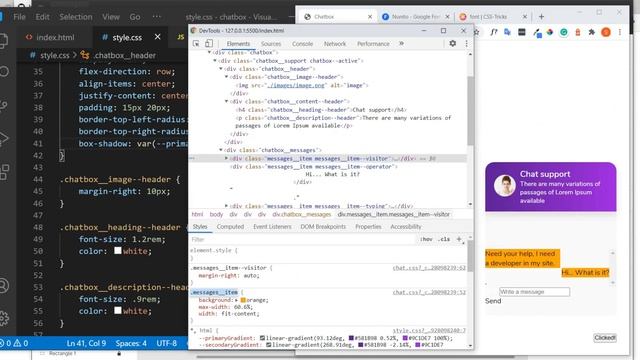Open Run and Debug in VS Code activity bar
Viewport: 640px width, 360px height.
pyautogui.click(x=4, y=139)
